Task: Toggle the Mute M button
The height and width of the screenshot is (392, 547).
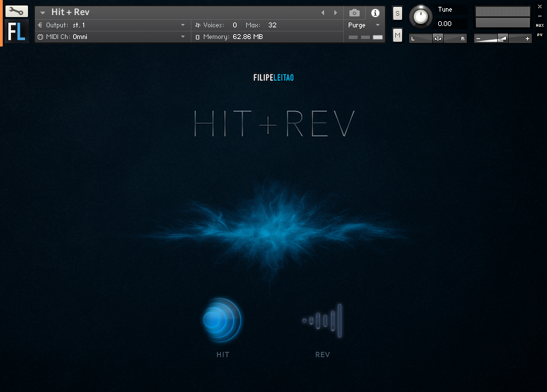Action: 397,35
